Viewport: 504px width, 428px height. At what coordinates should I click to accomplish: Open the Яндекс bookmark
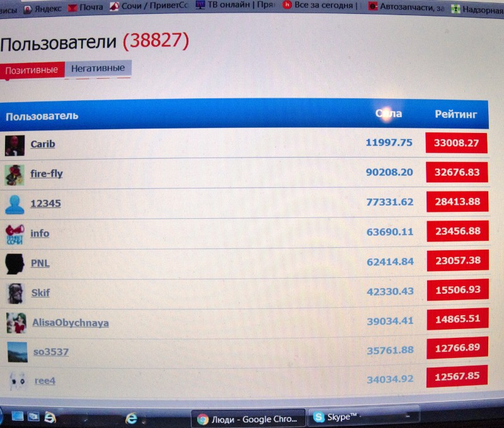42,8
